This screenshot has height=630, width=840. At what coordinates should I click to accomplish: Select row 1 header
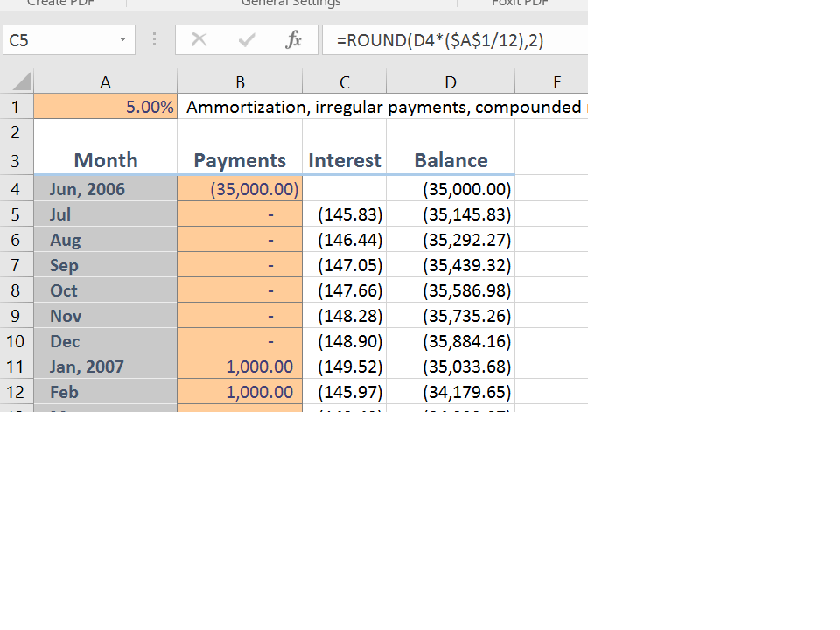[16, 107]
